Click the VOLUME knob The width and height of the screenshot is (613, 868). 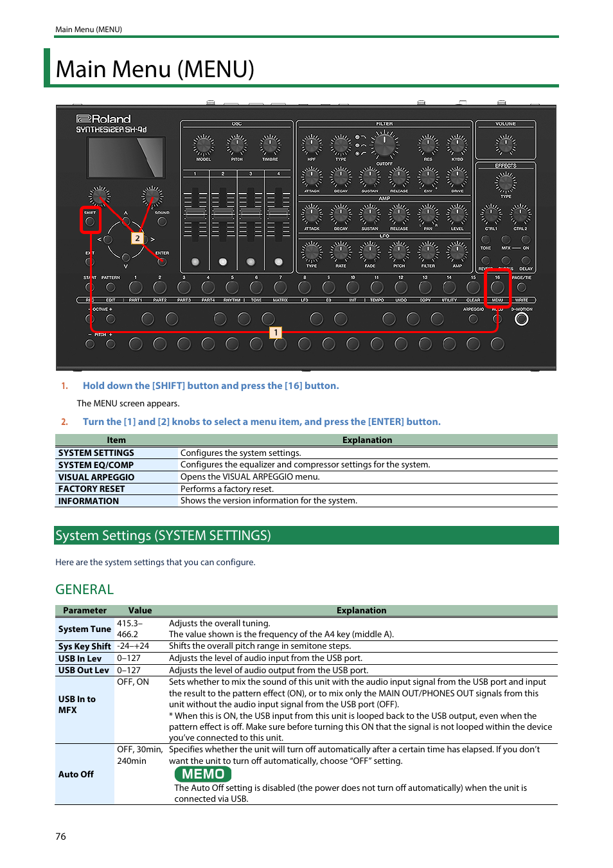coord(506,144)
